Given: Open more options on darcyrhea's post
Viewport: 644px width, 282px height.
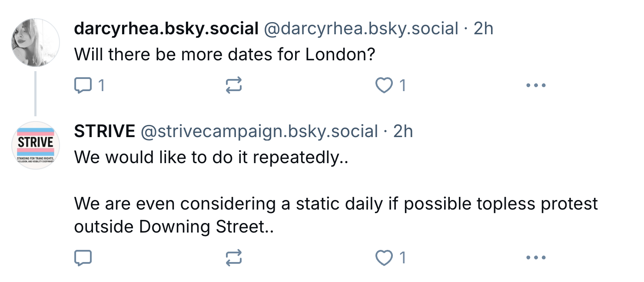Looking at the screenshot, I should (x=535, y=85).
